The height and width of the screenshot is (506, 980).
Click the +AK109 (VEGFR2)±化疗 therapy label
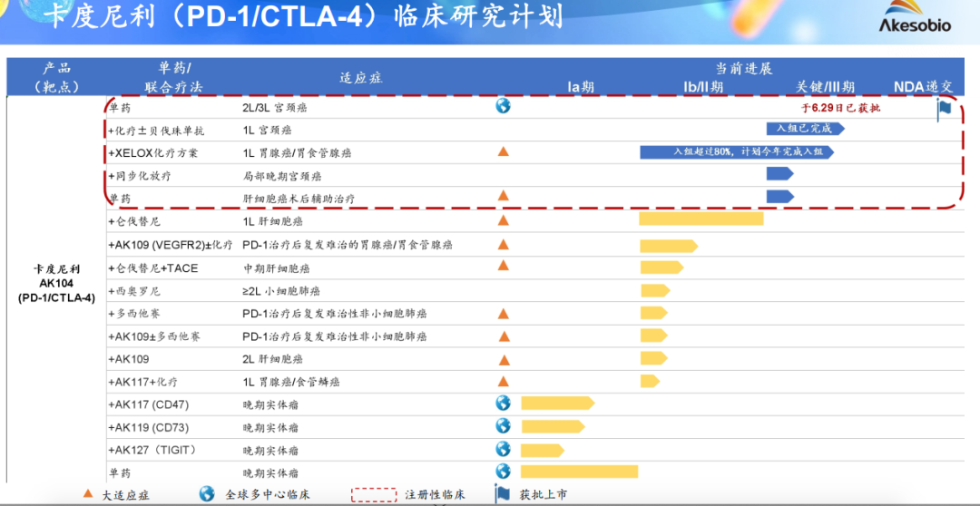coord(170,246)
